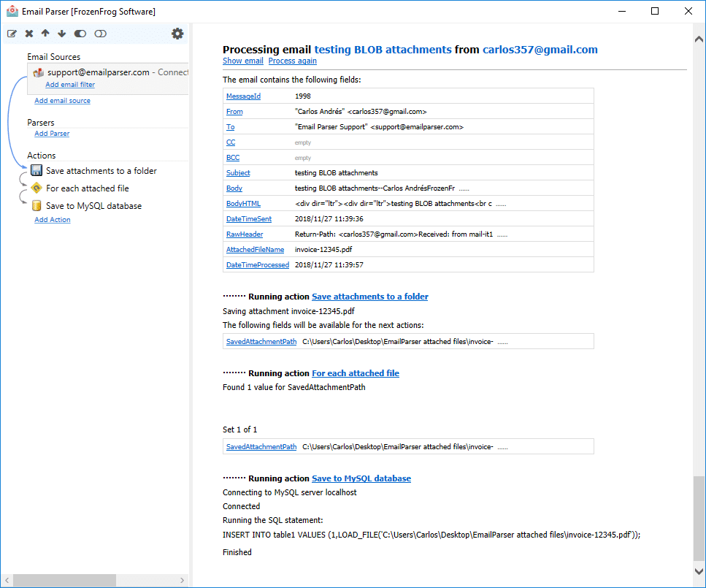Image resolution: width=706 pixels, height=588 pixels.
Task: Click the left panel horizontal scrollbar thumb
Action: click(64, 581)
